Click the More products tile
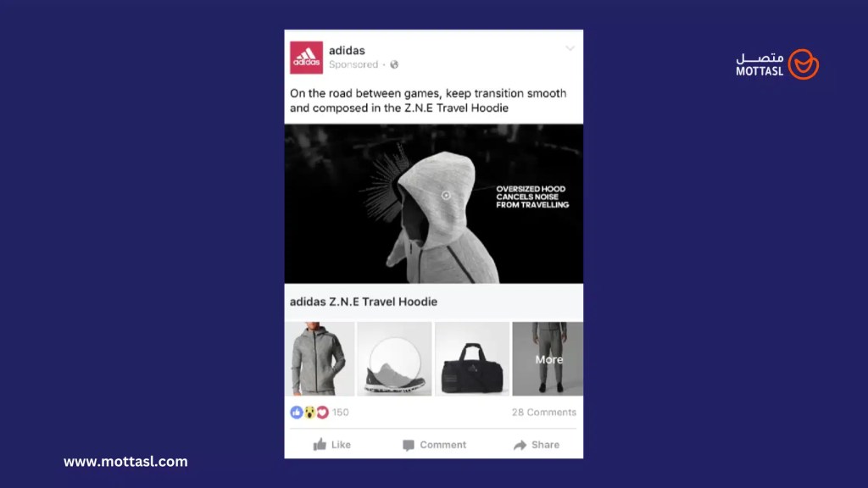This screenshot has height=488, width=868. [548, 359]
